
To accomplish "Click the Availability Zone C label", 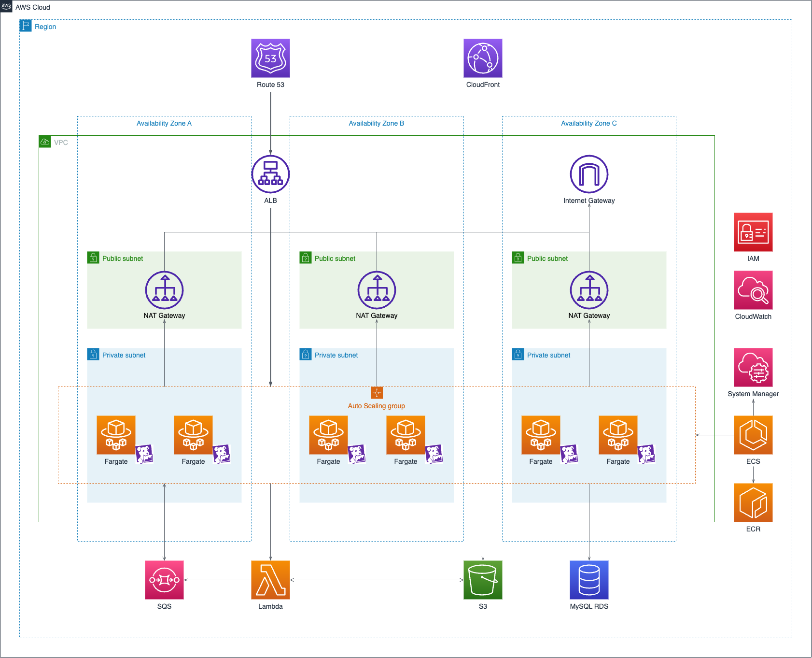I will [x=588, y=123].
